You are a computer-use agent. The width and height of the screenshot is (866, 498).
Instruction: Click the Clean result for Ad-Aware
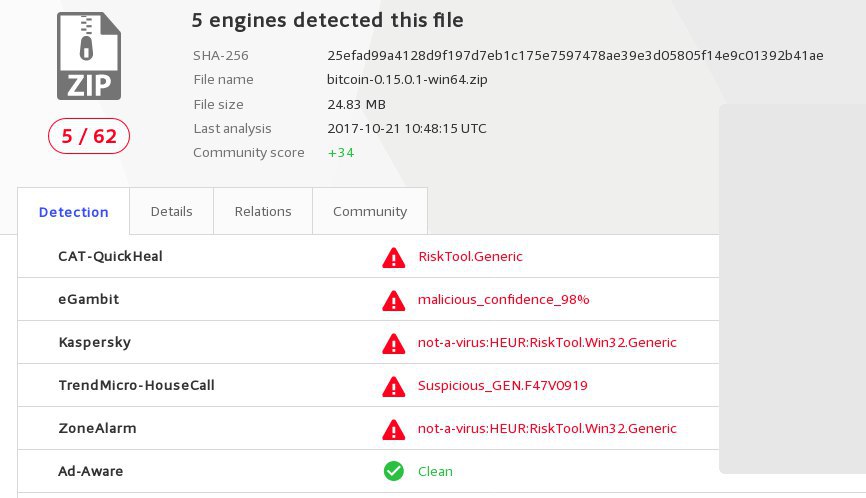pos(435,471)
